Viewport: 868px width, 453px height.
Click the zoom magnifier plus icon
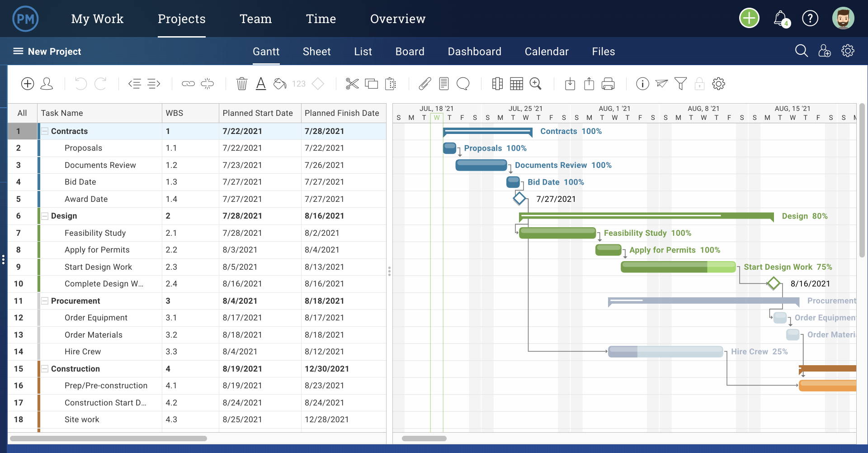click(x=536, y=84)
